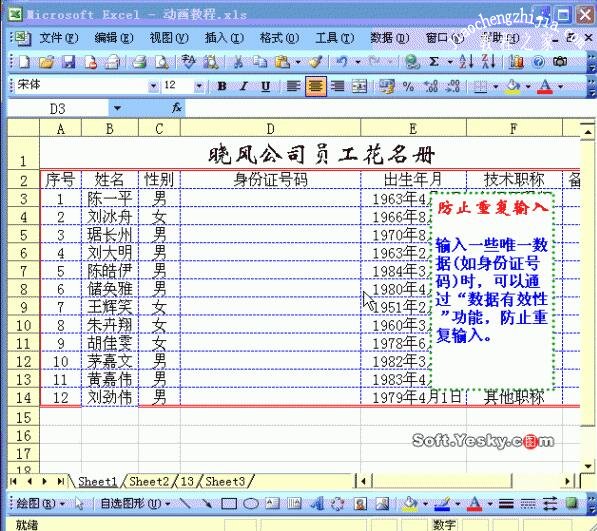Click the cell containing 陈一平

tap(110, 199)
